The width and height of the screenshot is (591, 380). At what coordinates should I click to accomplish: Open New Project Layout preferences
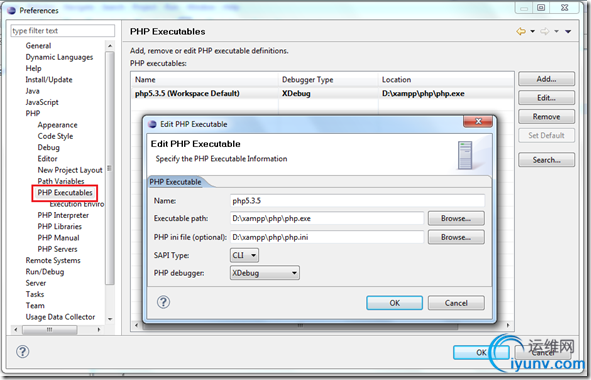[70, 170]
